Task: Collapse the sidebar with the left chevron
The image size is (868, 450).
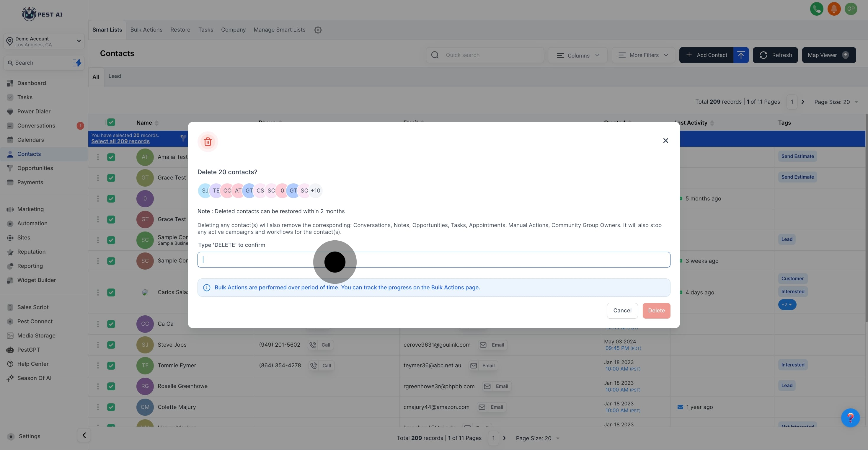Action: [84, 435]
